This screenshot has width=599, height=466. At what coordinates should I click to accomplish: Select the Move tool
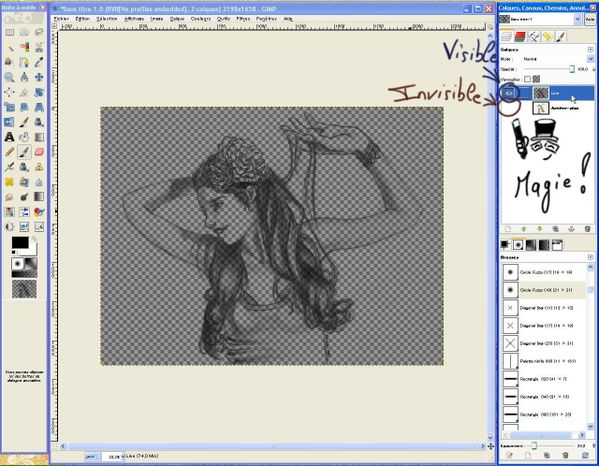click(39, 77)
